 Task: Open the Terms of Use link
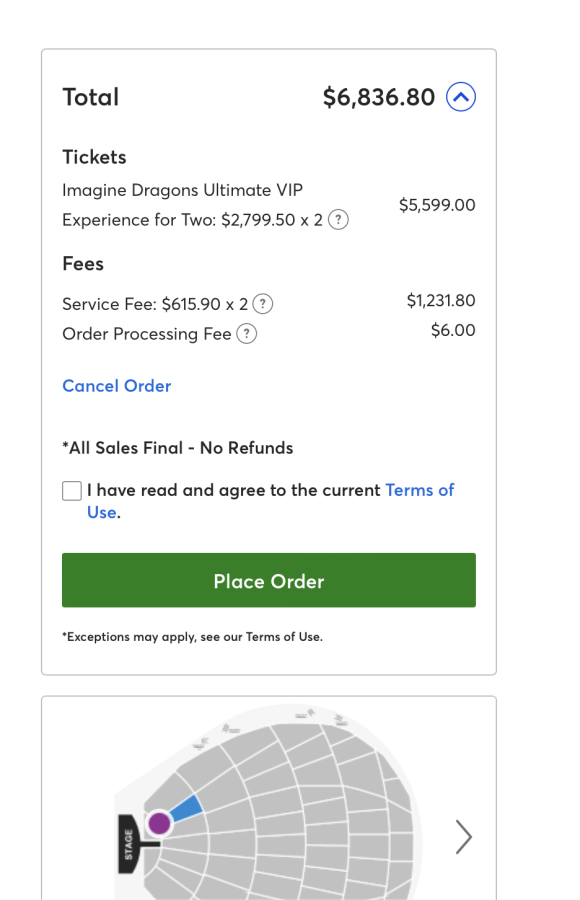click(420, 490)
